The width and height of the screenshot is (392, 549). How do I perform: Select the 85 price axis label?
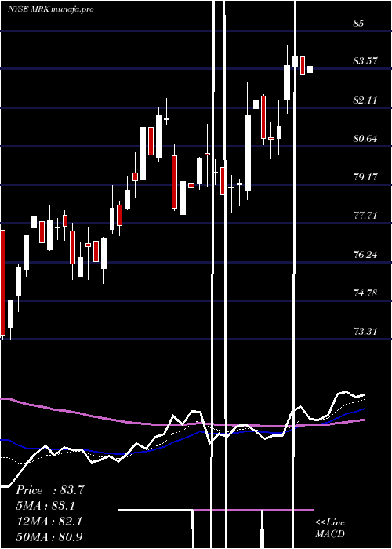(x=359, y=23)
